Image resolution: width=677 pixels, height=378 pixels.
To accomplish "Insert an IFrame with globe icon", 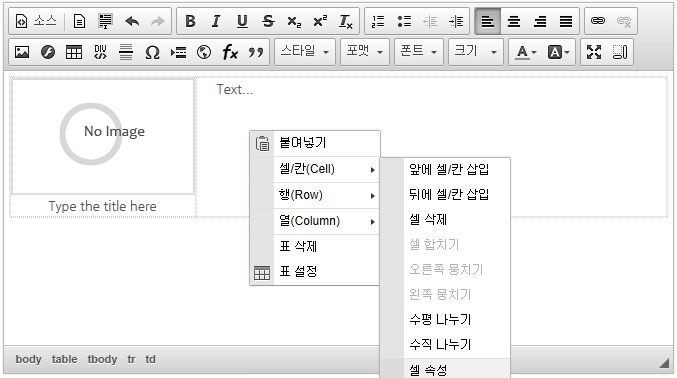I will pos(204,52).
